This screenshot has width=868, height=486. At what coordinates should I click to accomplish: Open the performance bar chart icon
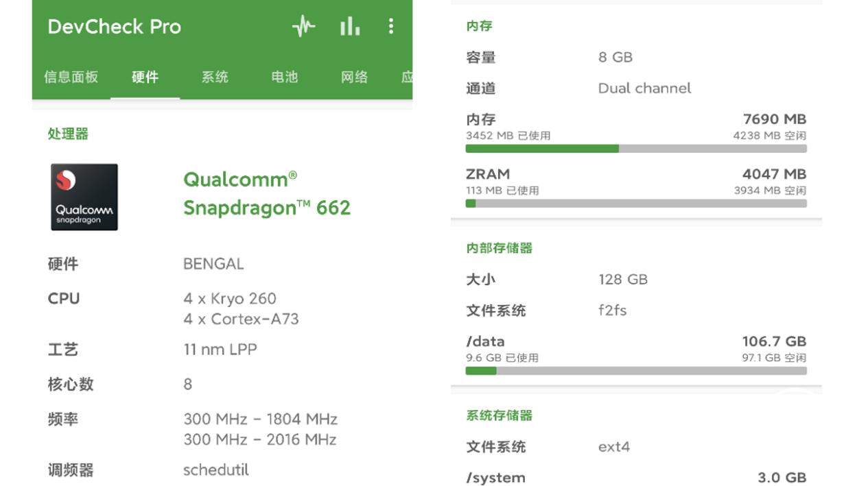[x=349, y=26]
